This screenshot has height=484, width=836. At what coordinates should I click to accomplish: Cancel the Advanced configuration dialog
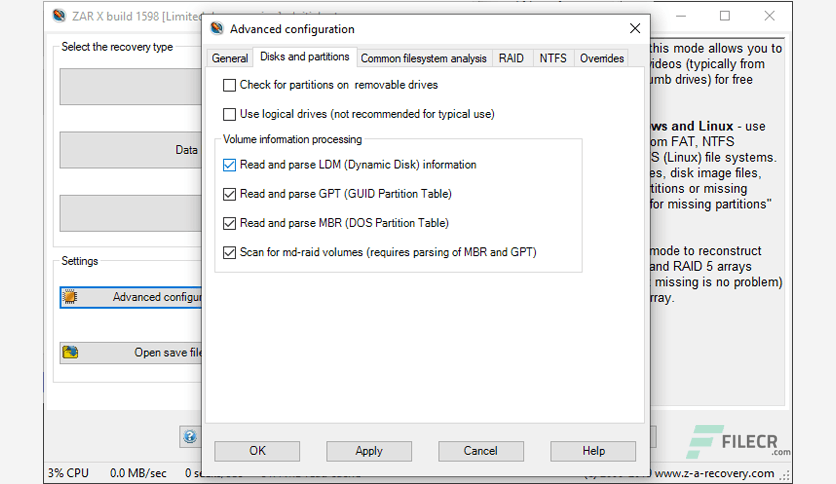coord(481,451)
